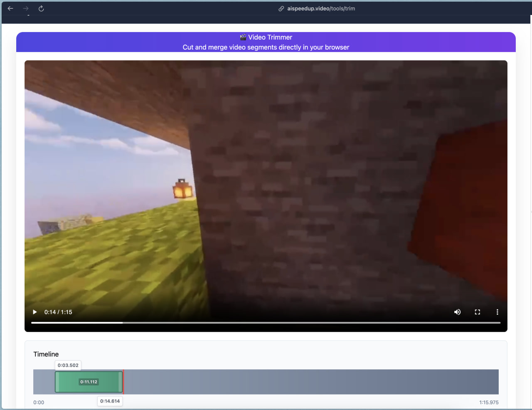Image resolution: width=532 pixels, height=410 pixels.
Task: Click the left handle of the green segment
Action: [x=57, y=382]
